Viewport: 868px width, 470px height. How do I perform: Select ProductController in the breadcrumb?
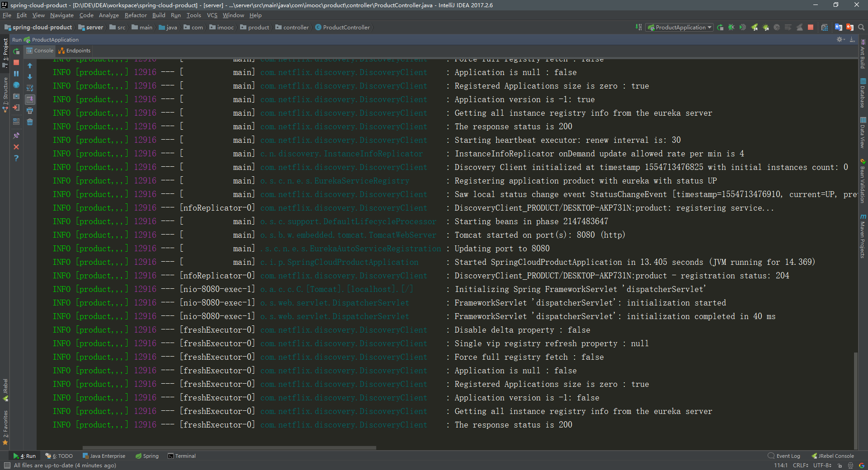343,28
